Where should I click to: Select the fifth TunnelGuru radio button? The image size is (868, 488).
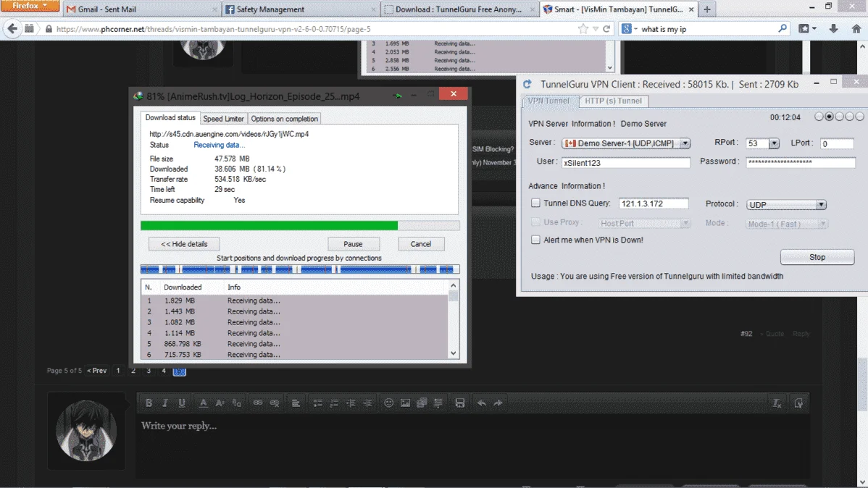tap(859, 117)
